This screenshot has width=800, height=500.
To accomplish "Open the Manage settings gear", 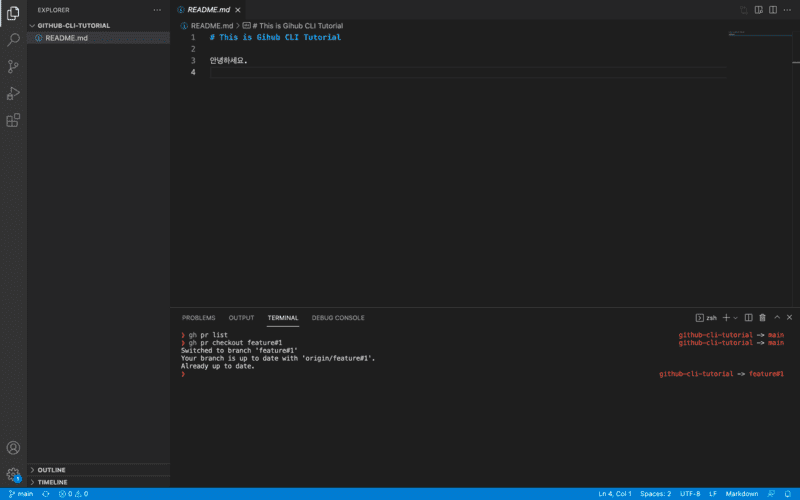I will coord(13,475).
